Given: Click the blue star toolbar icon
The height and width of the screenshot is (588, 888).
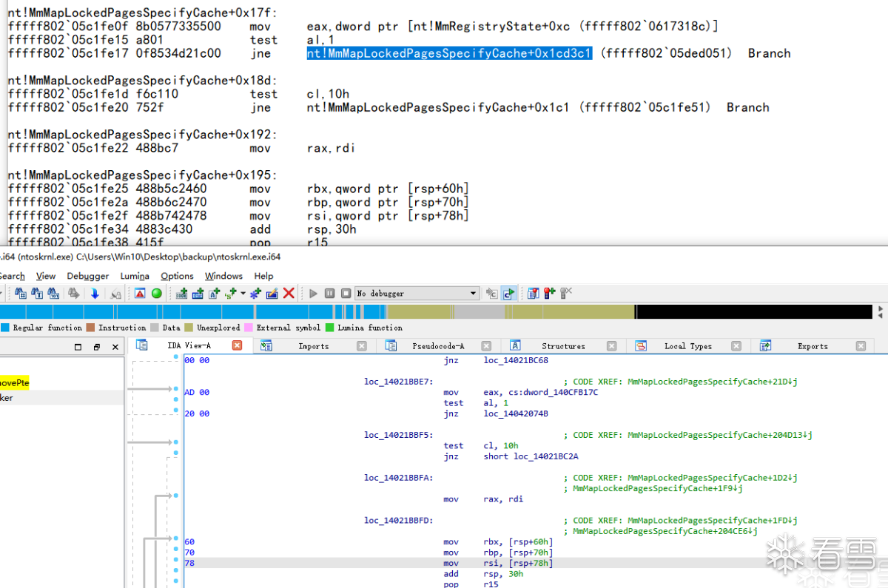Looking at the screenshot, I should [255, 293].
